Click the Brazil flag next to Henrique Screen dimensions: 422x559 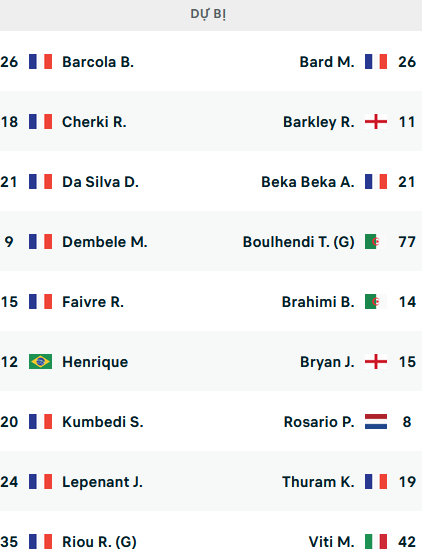point(40,361)
